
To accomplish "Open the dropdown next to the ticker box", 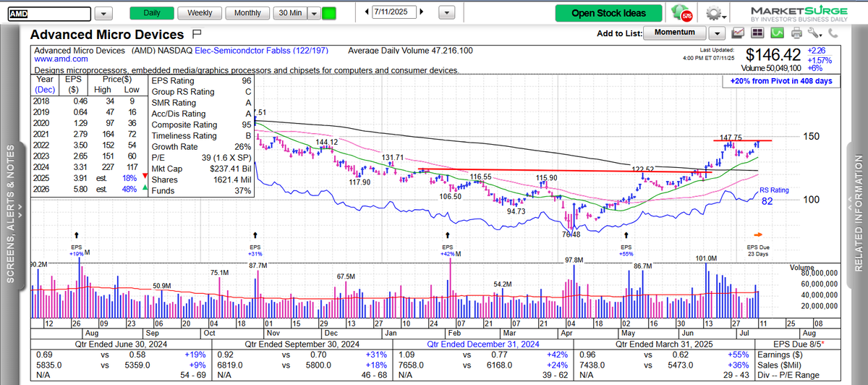I will [103, 14].
